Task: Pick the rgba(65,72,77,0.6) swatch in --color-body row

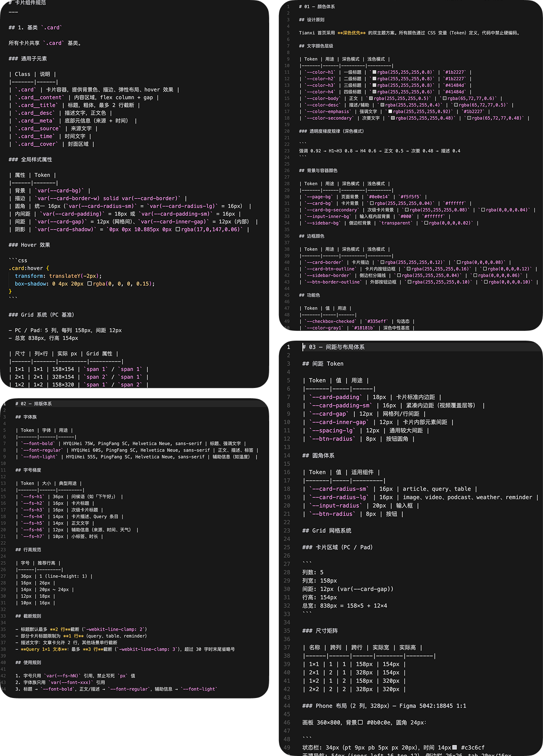Action: (444, 98)
